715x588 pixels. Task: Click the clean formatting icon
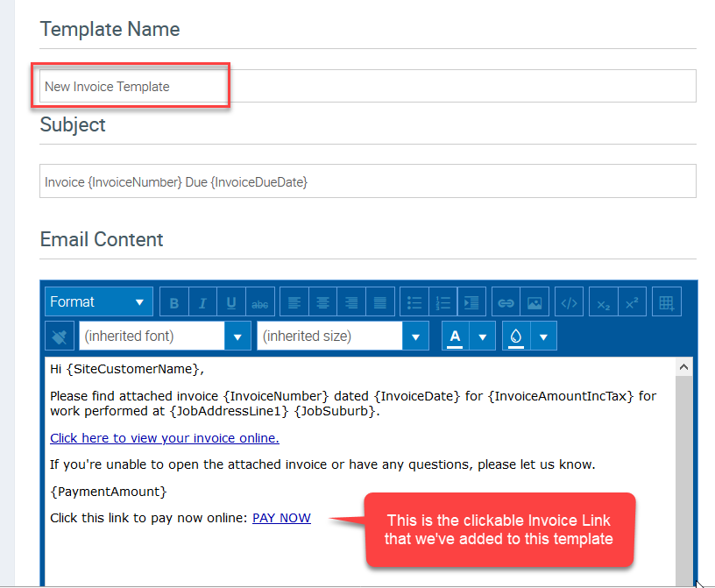point(59,336)
